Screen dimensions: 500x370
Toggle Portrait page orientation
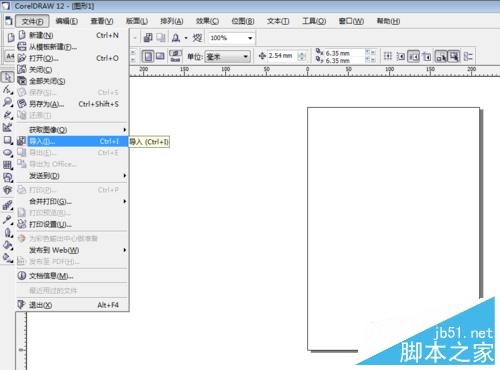pos(148,56)
